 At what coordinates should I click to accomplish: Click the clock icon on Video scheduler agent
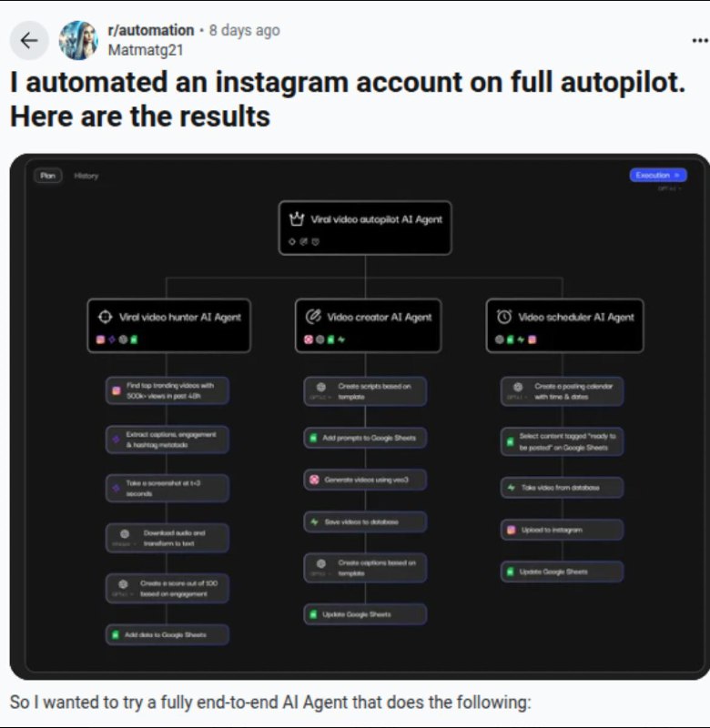(x=504, y=317)
